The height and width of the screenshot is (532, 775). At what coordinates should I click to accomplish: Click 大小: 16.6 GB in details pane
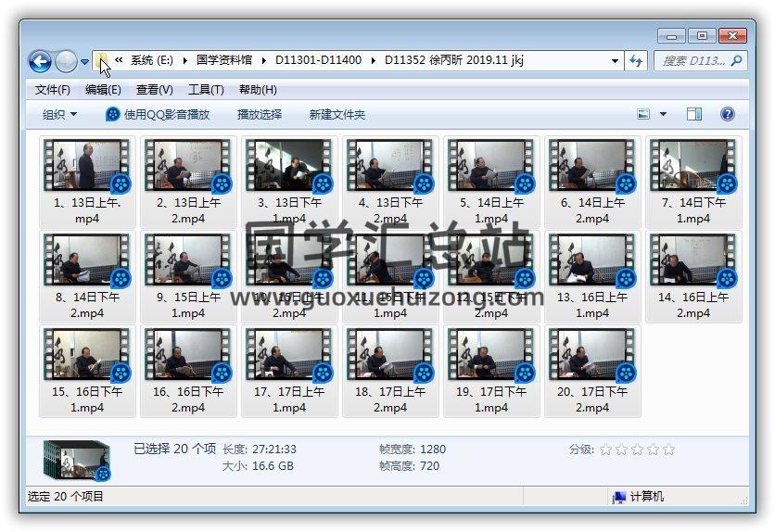click(258, 466)
